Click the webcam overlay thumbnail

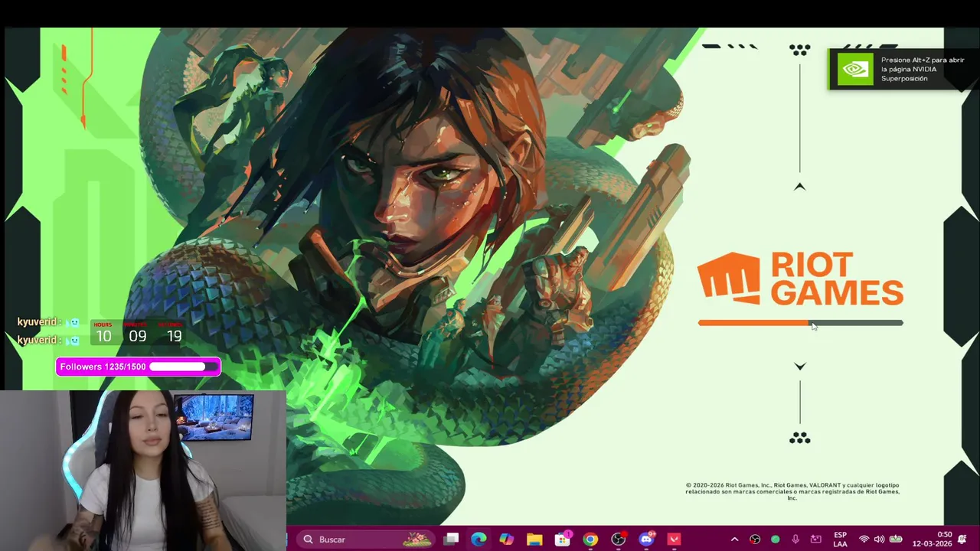pos(143,471)
